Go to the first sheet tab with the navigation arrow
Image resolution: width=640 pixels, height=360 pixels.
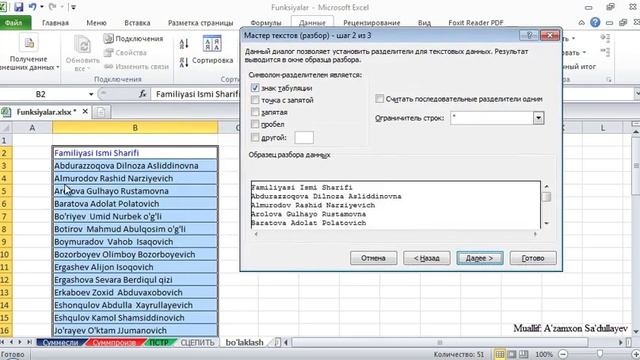click(3, 342)
